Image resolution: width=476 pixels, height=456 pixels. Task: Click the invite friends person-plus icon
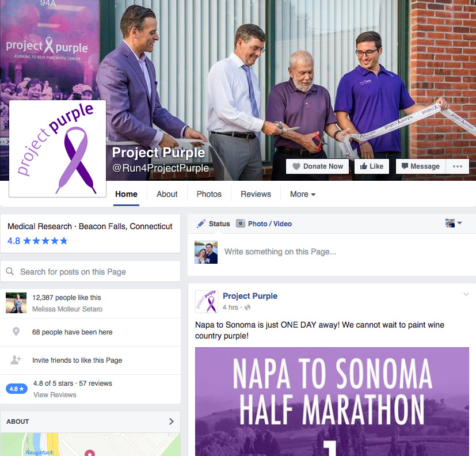(16, 360)
